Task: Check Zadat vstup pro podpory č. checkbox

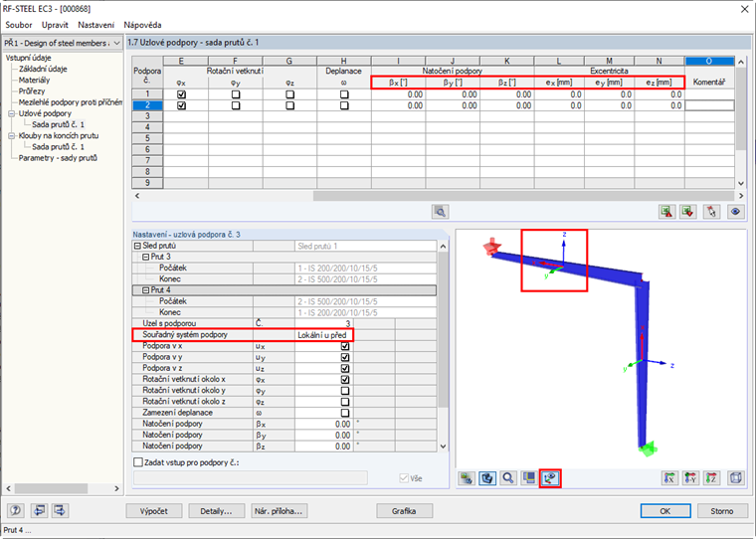Action: click(138, 462)
